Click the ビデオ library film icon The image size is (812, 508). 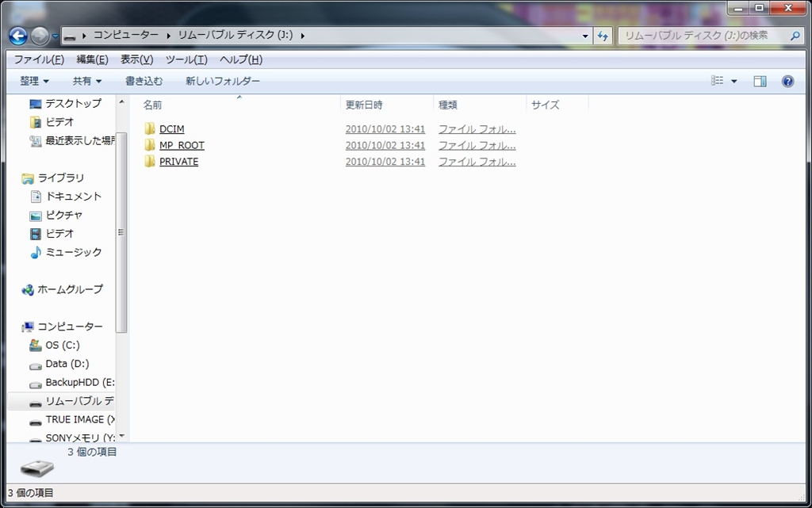35,234
